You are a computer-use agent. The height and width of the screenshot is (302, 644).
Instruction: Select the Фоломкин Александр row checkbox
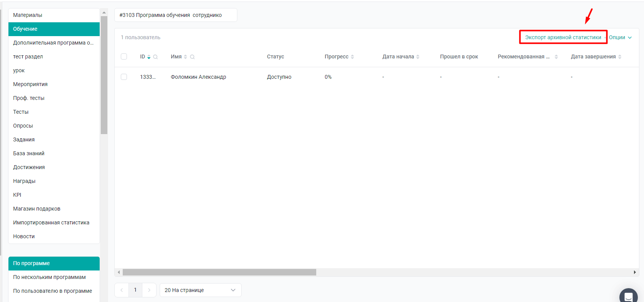click(124, 77)
